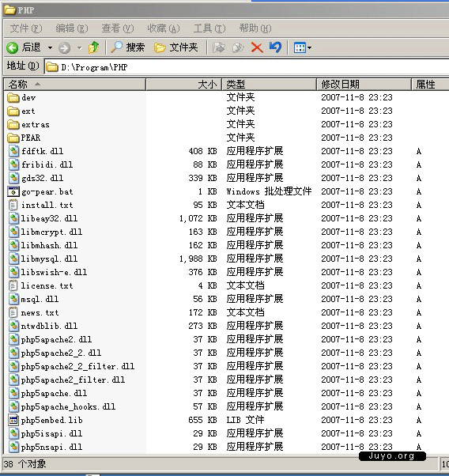Select the PEAR folder icon
Viewport: 449px width, 476px height.
pyautogui.click(x=13, y=138)
